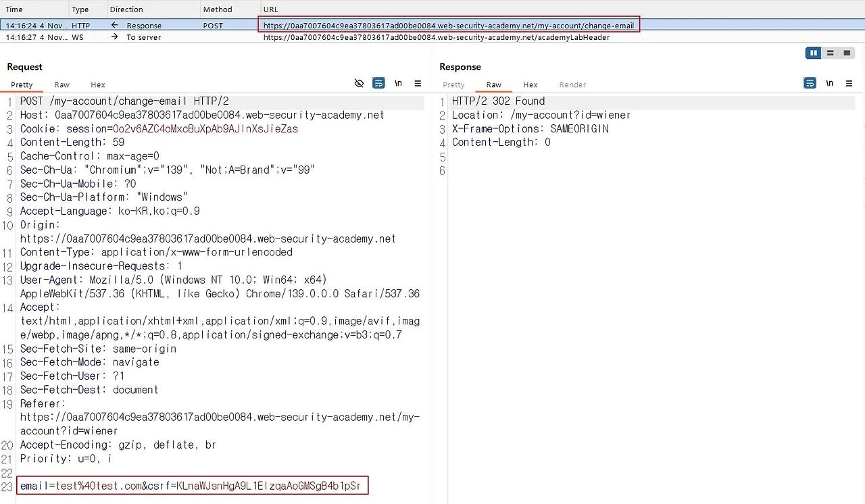
Task: Click Priority: u=0, i header
Action: (66, 459)
